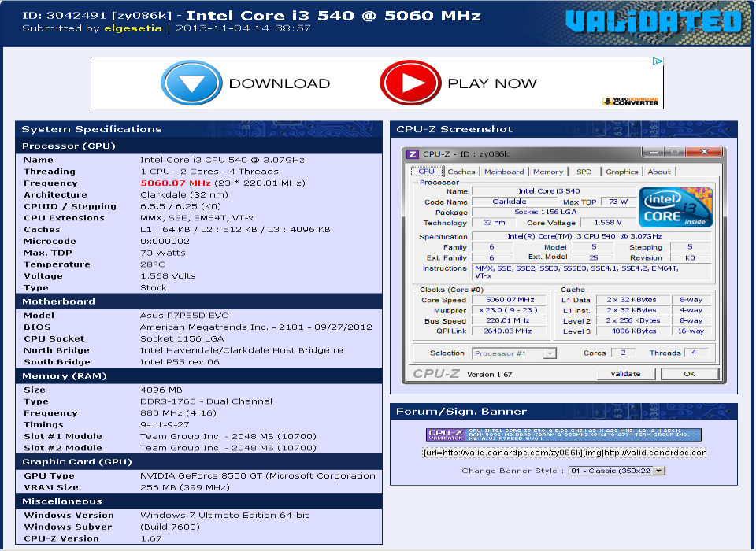
Task: Switch to the Memory tab
Action: point(548,172)
